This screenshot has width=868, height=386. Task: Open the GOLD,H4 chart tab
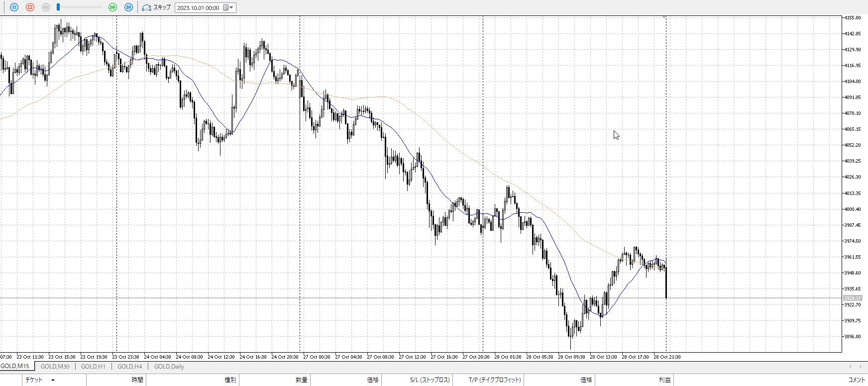click(129, 367)
